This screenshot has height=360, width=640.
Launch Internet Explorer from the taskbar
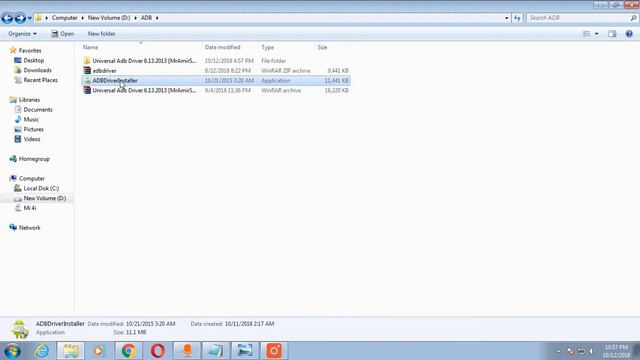tap(42, 351)
